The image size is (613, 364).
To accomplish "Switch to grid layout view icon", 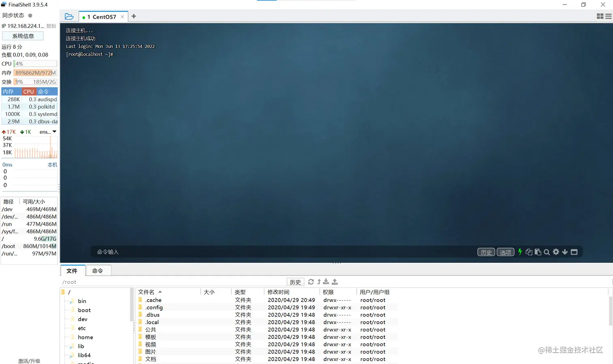I will click(600, 16).
